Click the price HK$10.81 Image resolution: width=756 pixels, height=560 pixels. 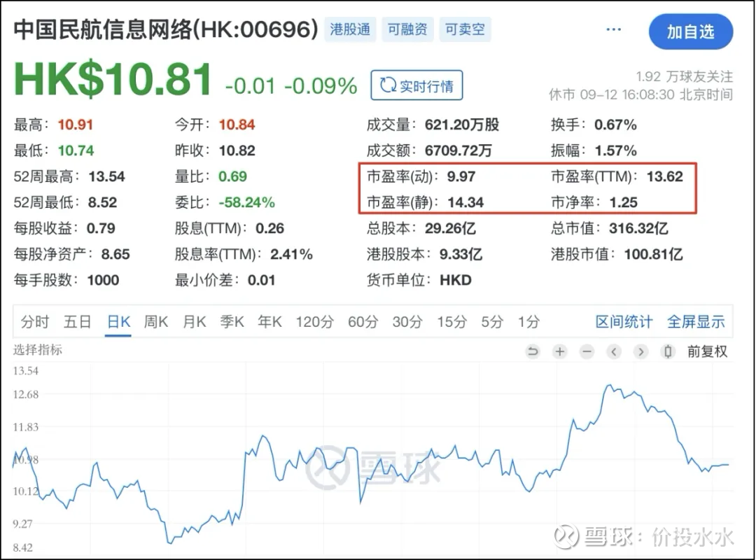113,80
